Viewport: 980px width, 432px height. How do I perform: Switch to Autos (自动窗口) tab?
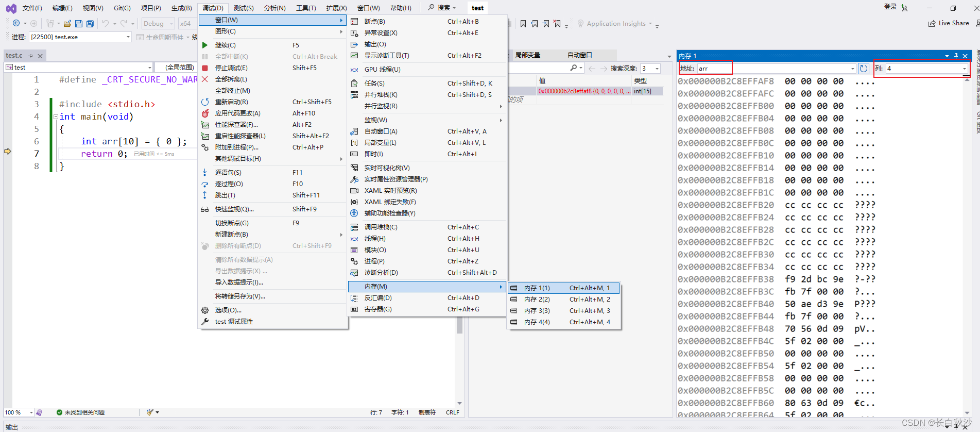click(580, 55)
